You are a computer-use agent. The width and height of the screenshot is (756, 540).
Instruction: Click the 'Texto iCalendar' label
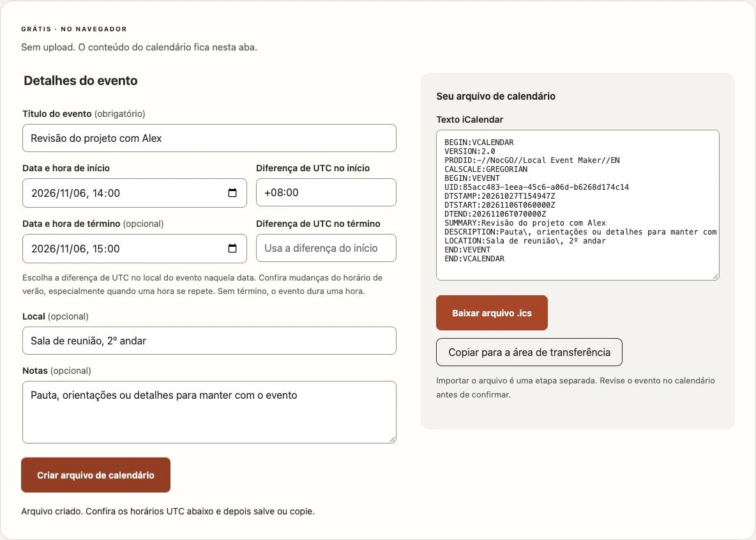pyautogui.click(x=469, y=120)
